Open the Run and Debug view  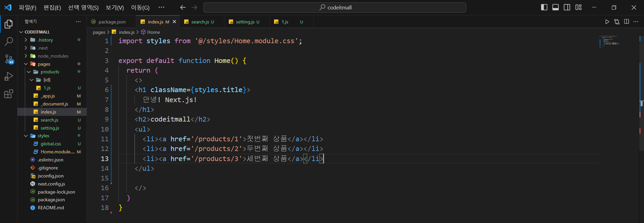(x=9, y=77)
